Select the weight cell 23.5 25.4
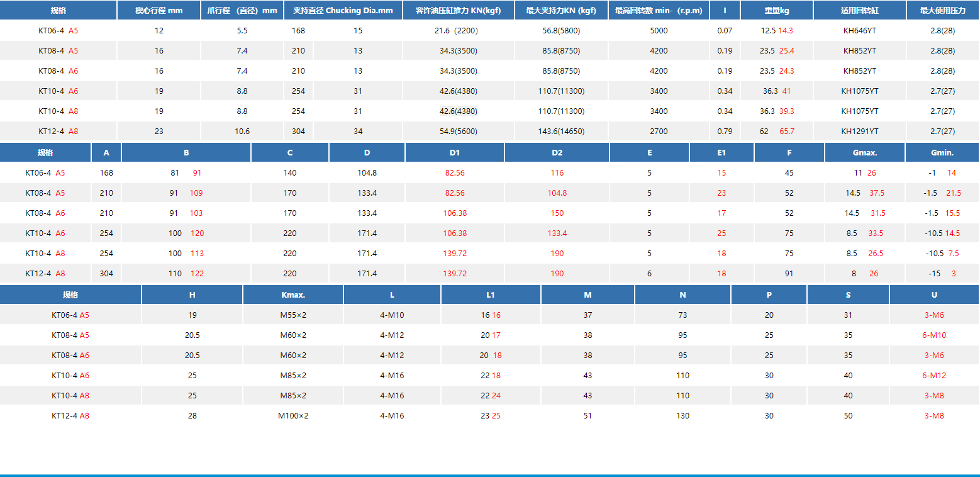 777,50
